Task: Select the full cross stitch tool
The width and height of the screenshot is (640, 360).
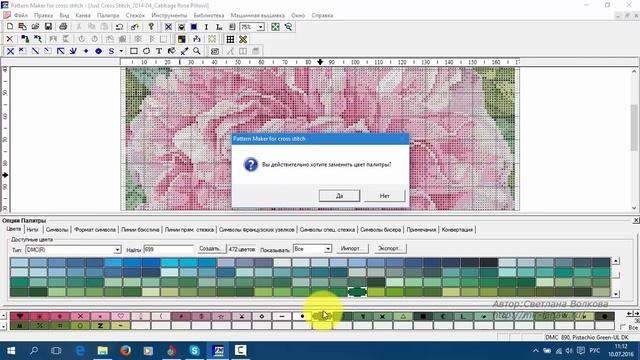Action: tap(10, 51)
